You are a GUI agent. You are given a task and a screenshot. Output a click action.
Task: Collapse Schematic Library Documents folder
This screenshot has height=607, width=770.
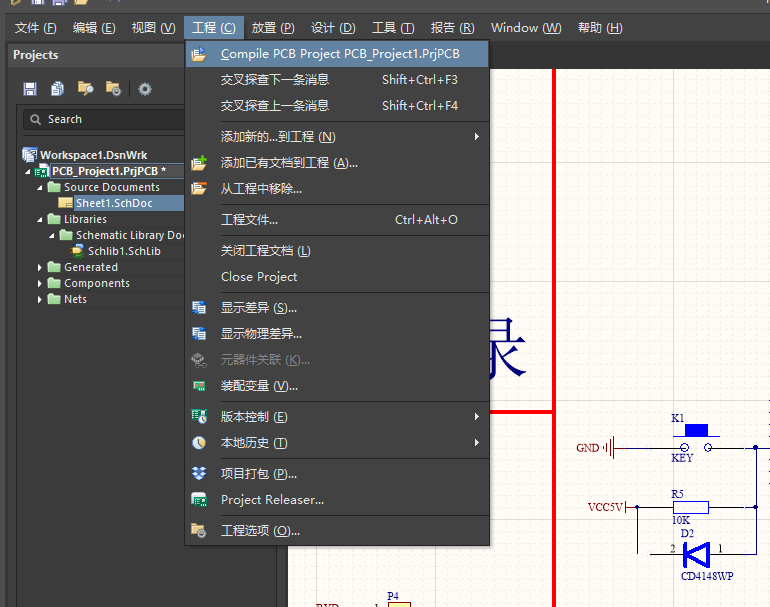52,236
